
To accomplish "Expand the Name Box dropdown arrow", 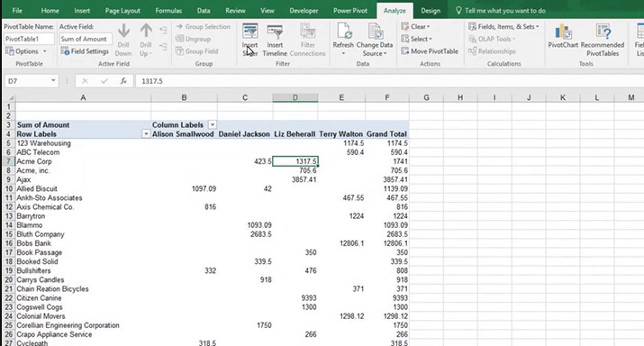I will pos(53,80).
